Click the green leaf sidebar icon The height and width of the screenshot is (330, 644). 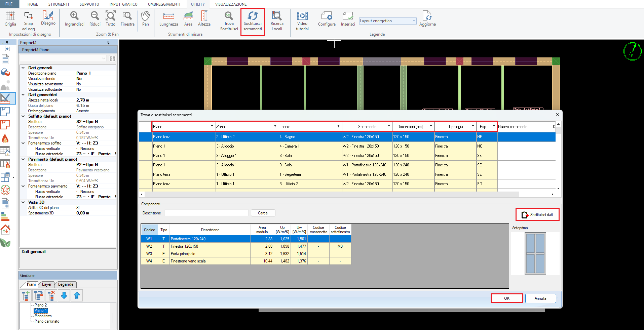[5, 243]
